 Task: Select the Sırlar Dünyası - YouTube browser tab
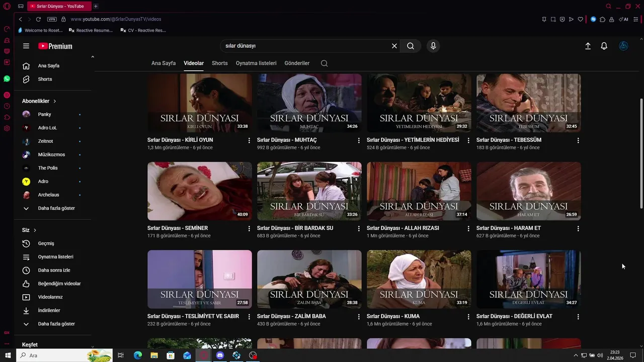(x=59, y=6)
